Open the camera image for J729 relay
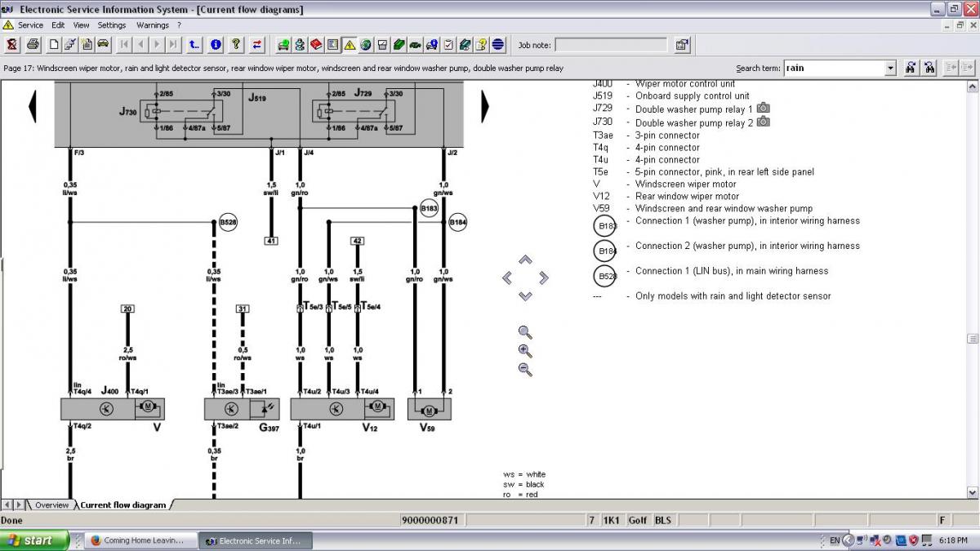This screenshot has height=551, width=980. [x=763, y=108]
